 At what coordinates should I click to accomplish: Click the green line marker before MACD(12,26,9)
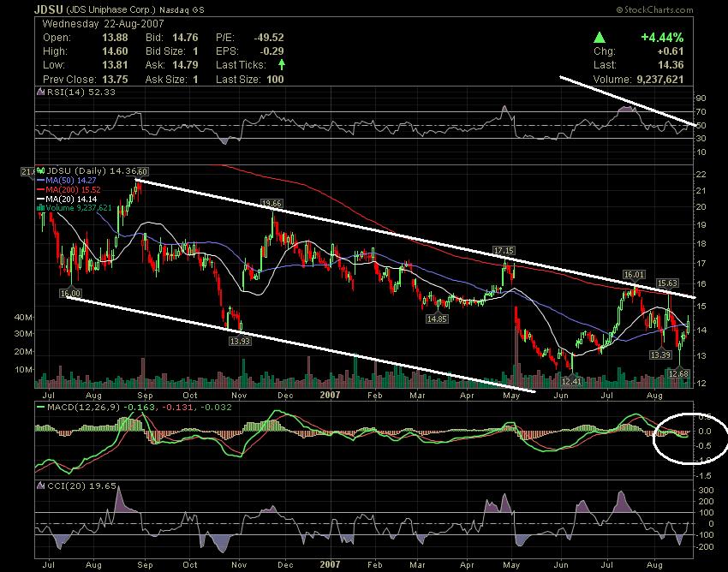click(40, 408)
